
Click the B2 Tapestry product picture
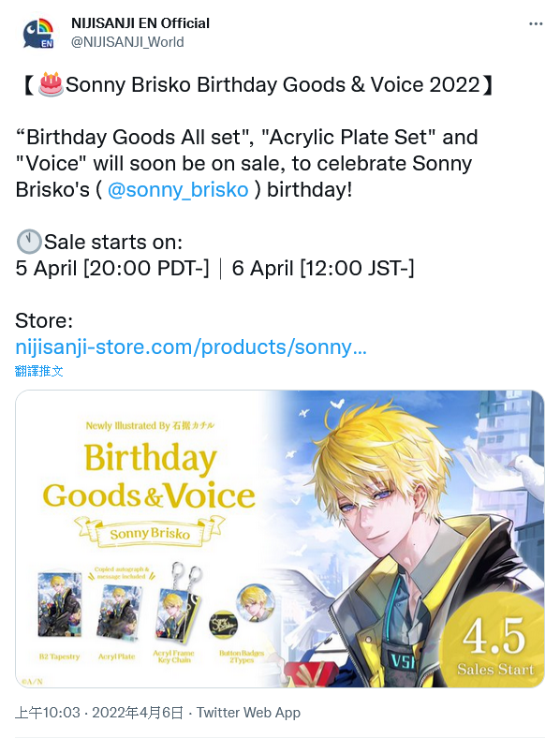point(59,604)
